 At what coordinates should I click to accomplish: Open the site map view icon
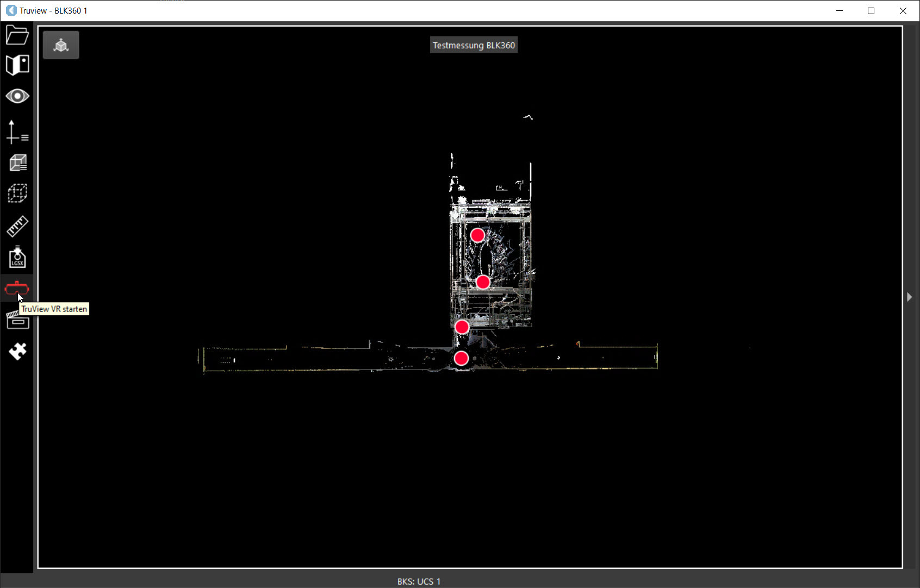point(17,65)
